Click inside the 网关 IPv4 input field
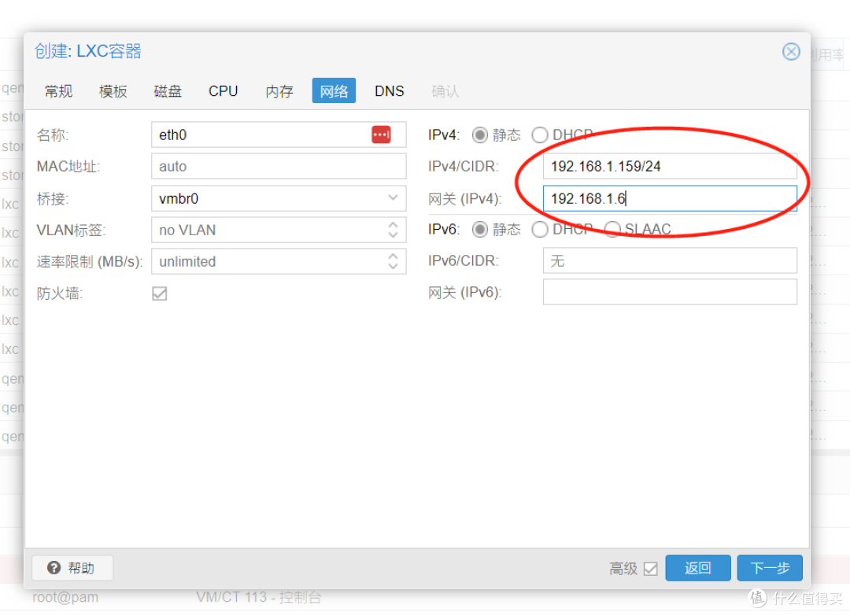This screenshot has width=850, height=616. (x=669, y=198)
